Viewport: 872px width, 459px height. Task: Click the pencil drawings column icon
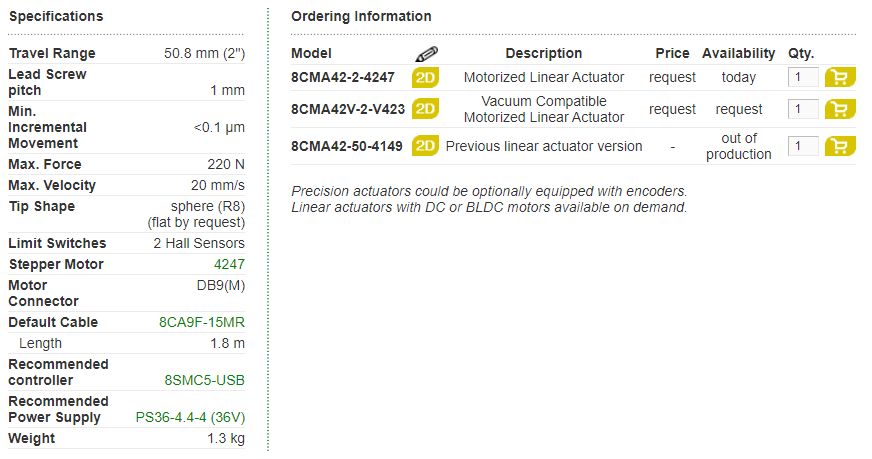point(427,53)
